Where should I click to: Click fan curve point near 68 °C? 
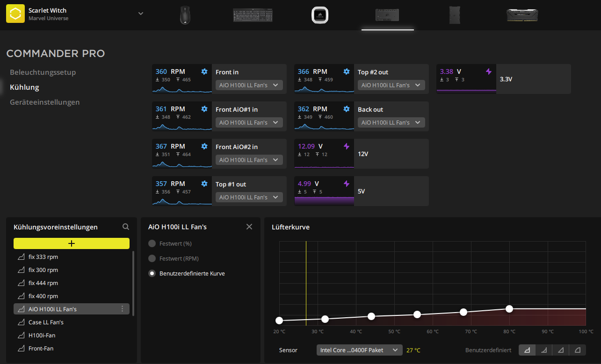coord(463,312)
